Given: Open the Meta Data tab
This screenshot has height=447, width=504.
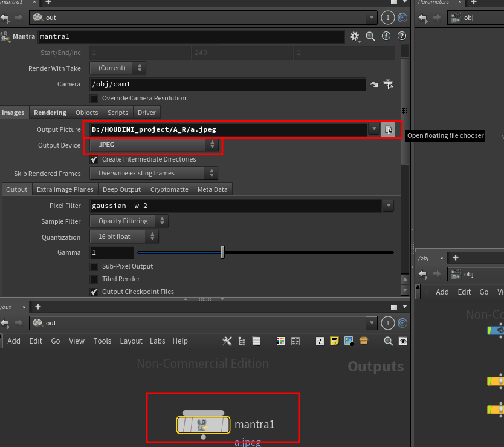Looking at the screenshot, I should (x=213, y=189).
